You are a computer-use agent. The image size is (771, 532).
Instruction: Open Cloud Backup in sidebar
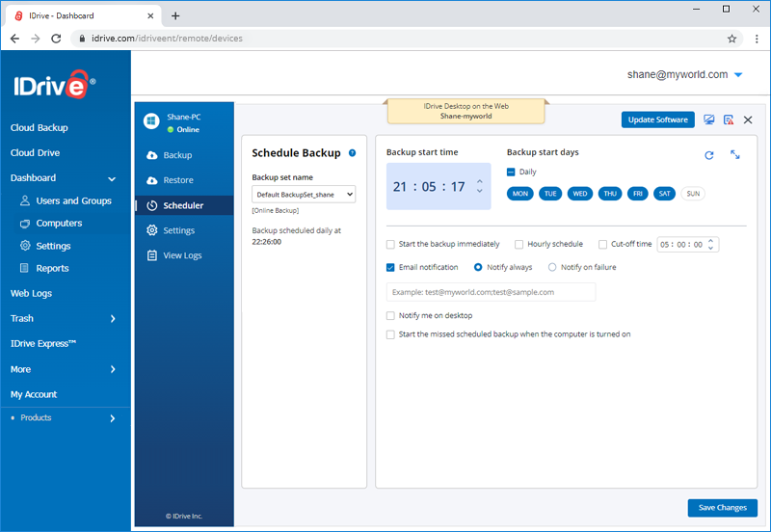click(x=40, y=128)
